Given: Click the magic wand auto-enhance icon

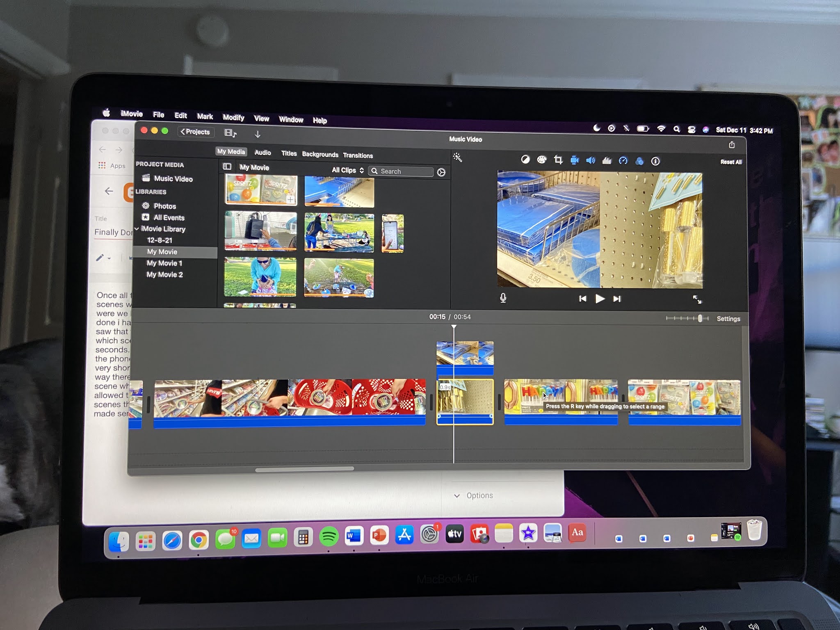Looking at the screenshot, I should point(457,157).
